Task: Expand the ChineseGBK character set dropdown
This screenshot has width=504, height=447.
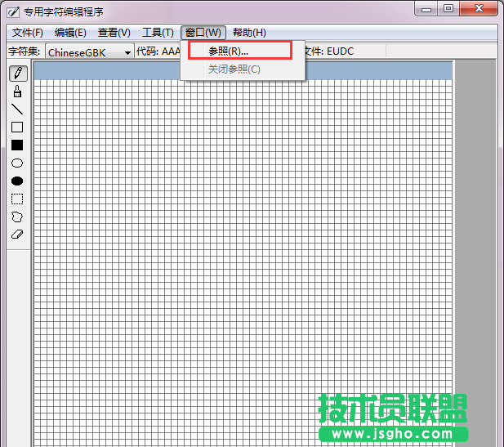Action: pyautogui.click(x=127, y=53)
